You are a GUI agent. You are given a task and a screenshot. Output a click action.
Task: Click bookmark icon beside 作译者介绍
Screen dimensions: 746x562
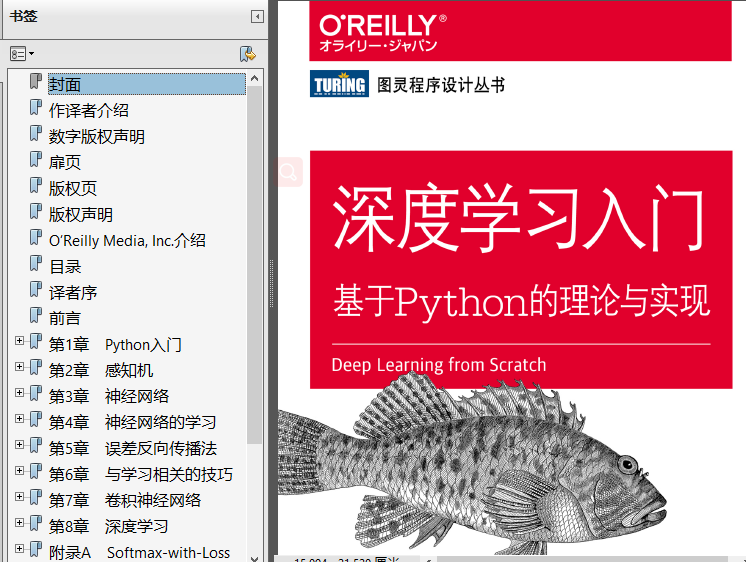pos(36,107)
